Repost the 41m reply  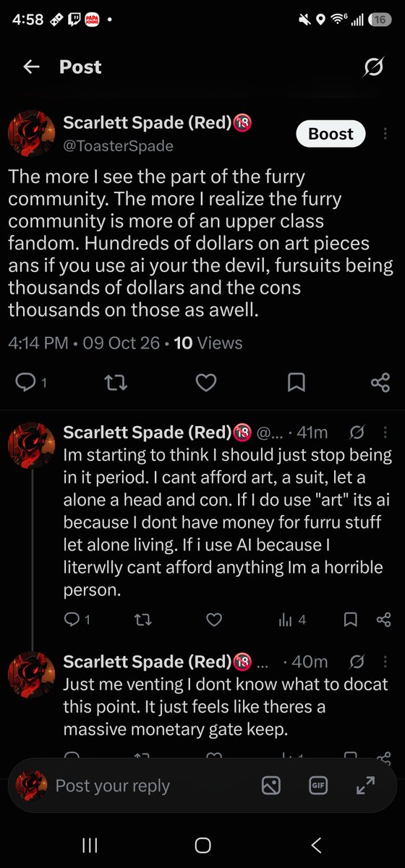click(143, 619)
